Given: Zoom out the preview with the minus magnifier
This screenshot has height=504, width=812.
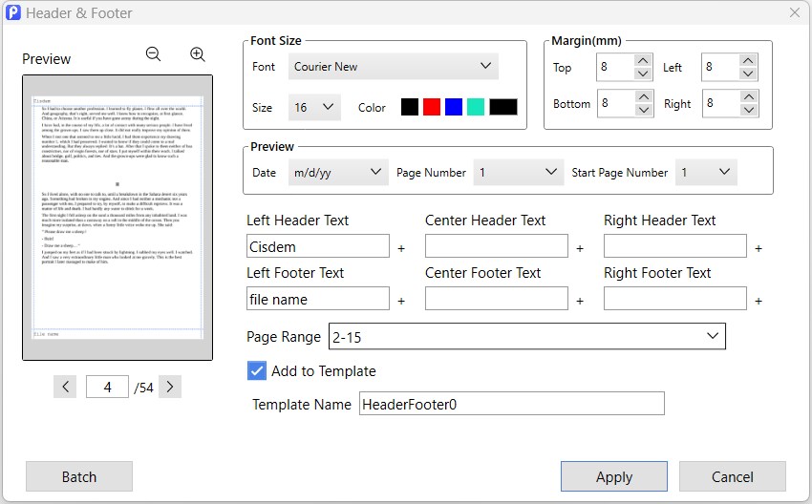Looking at the screenshot, I should [153, 53].
